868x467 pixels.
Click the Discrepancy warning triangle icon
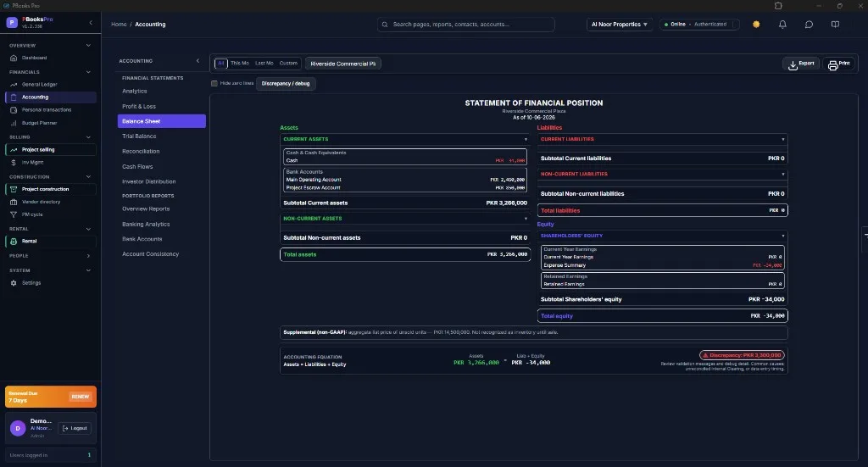coord(705,355)
